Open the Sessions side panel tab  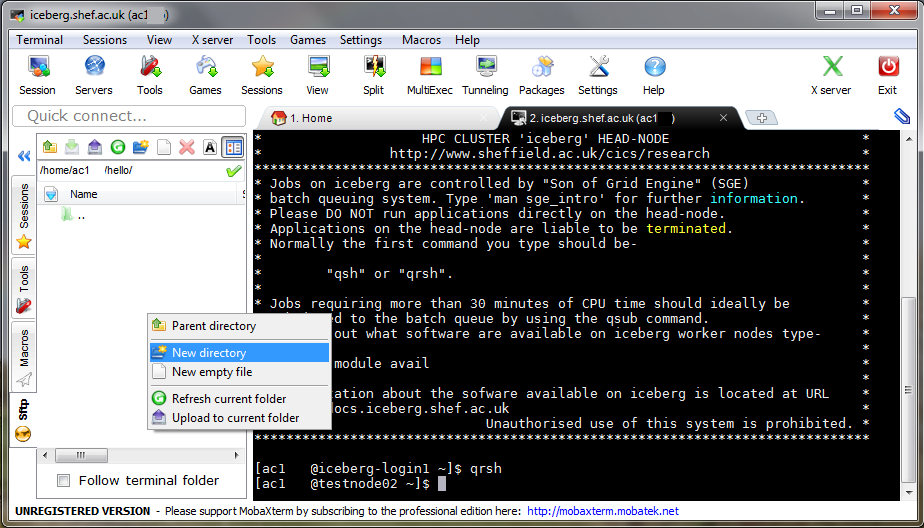pyautogui.click(x=24, y=214)
